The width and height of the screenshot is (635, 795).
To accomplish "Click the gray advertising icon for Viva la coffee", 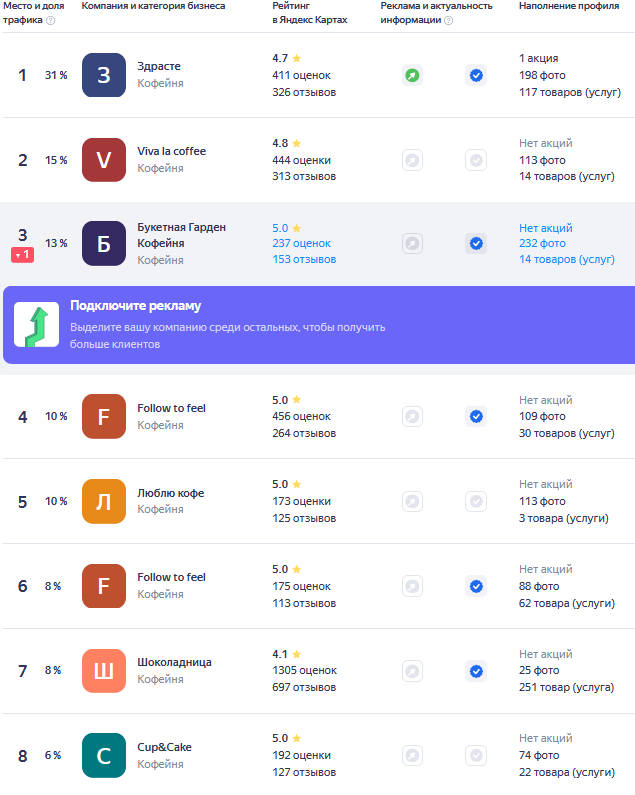I will (412, 160).
